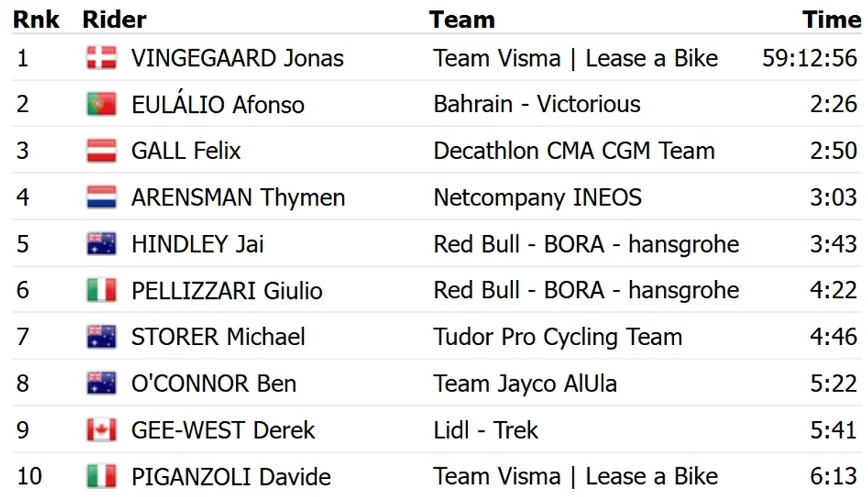Open rider VINGEGAARD Jonas profile
This screenshot has height=497, width=868.
click(x=237, y=58)
